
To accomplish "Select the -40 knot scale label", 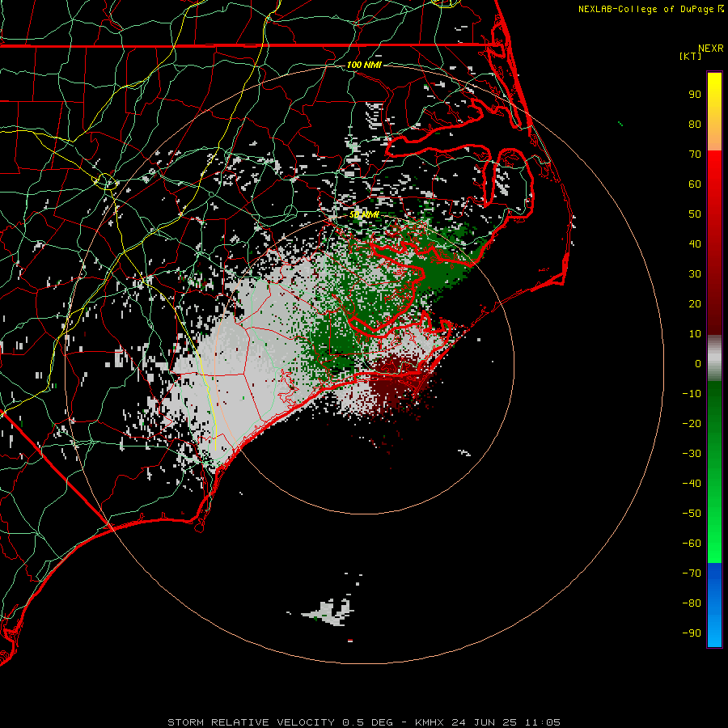I will (692, 484).
